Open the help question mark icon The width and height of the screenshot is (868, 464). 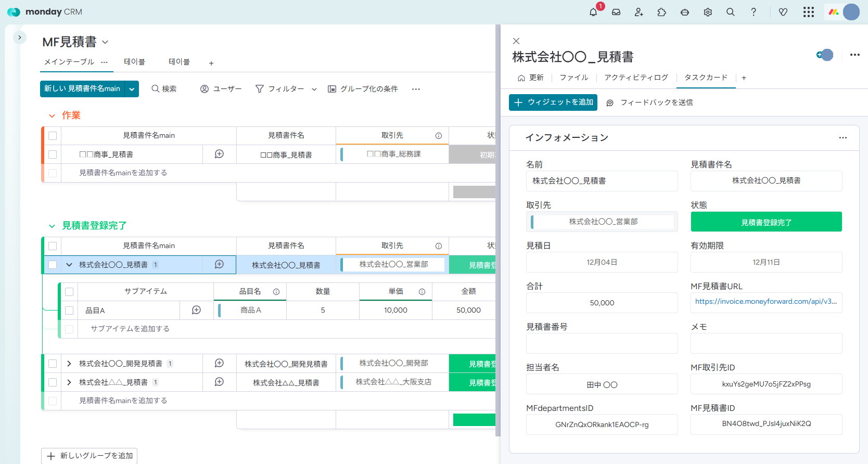pos(754,12)
